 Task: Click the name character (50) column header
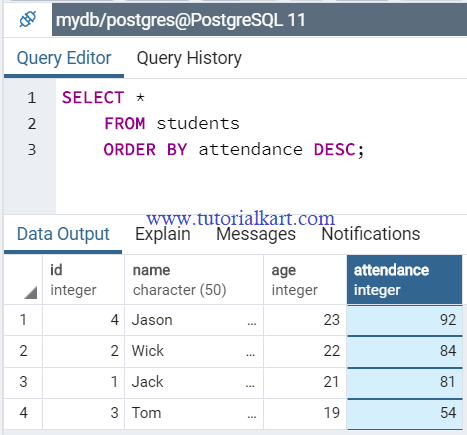[194, 280]
